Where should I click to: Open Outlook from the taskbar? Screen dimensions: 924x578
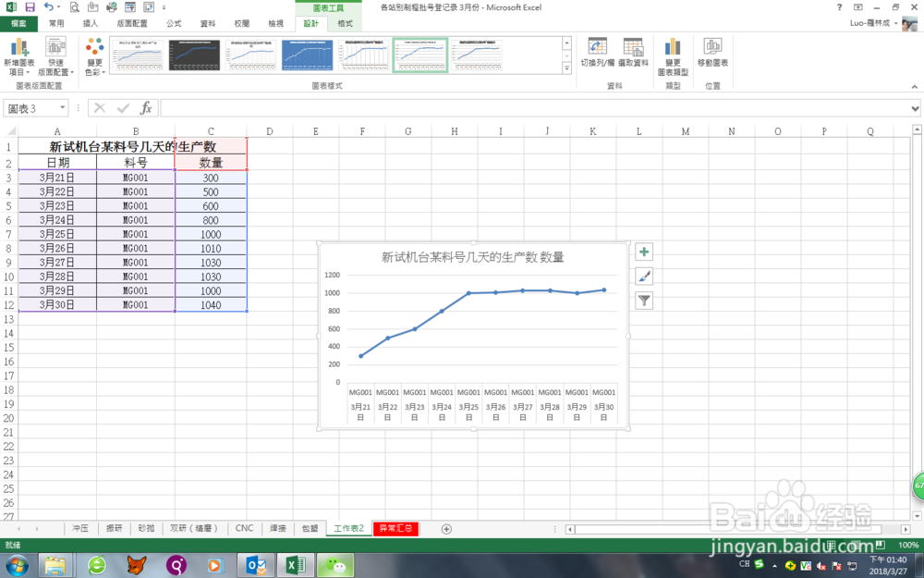pyautogui.click(x=256, y=566)
